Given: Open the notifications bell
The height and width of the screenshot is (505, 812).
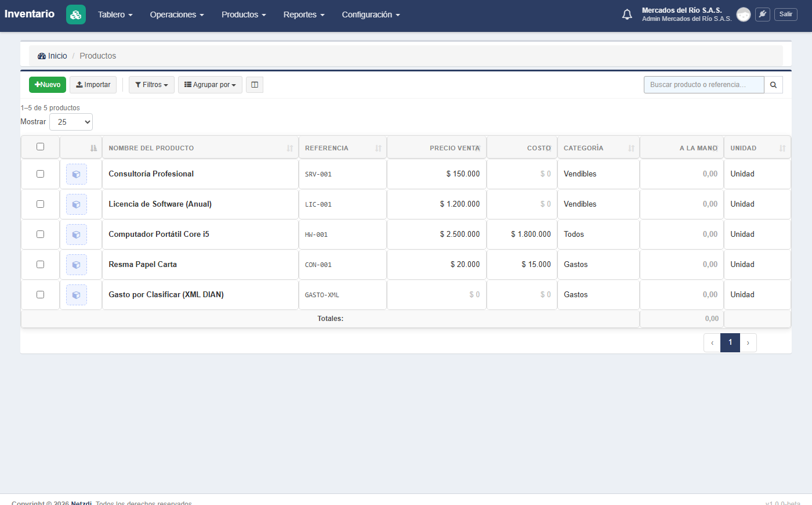Looking at the screenshot, I should point(627,15).
